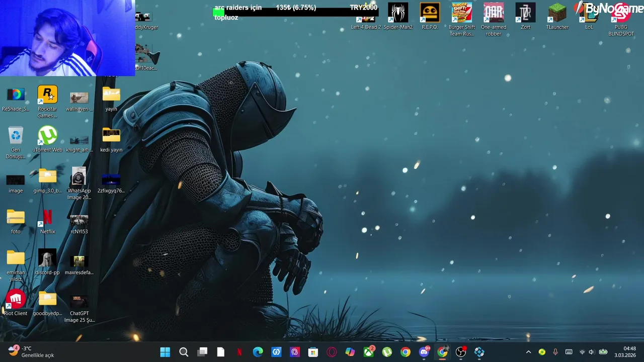The height and width of the screenshot is (362, 644).
Task: Select the file named image
Action: 16,184
